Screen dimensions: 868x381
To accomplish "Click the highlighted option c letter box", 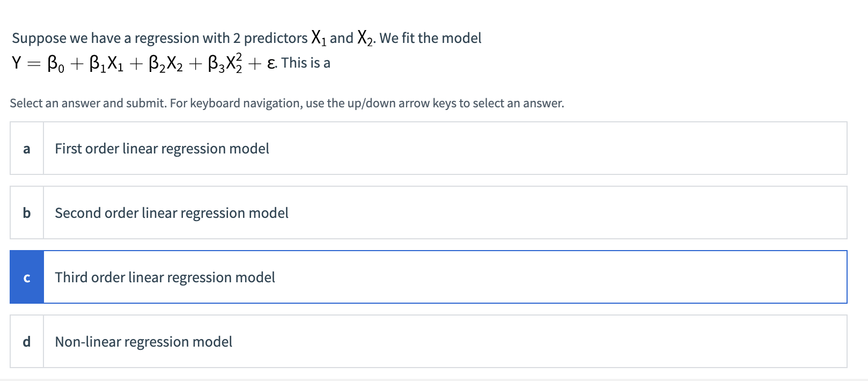I will coord(26,277).
